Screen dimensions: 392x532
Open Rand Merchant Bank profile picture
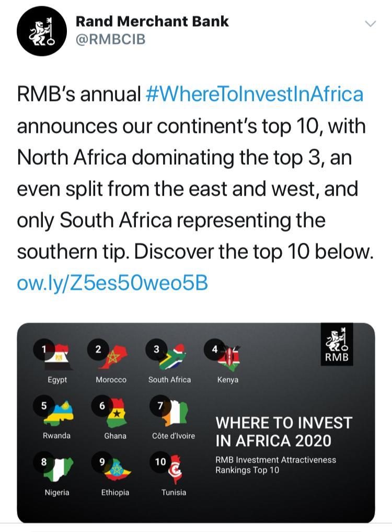(42, 31)
